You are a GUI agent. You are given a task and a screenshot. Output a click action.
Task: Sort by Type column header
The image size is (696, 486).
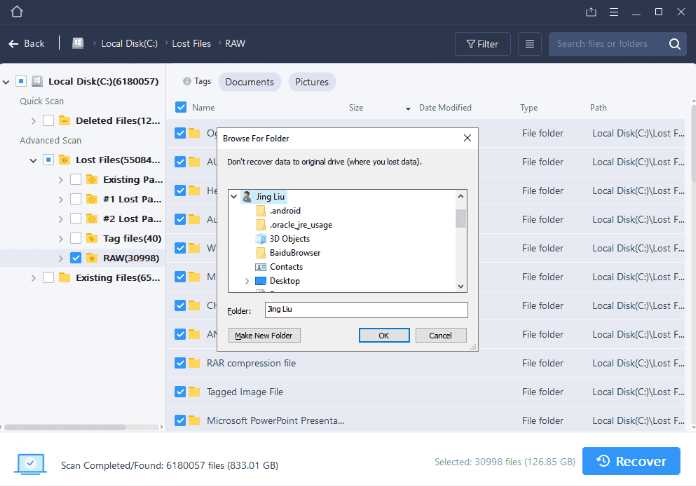click(x=529, y=108)
